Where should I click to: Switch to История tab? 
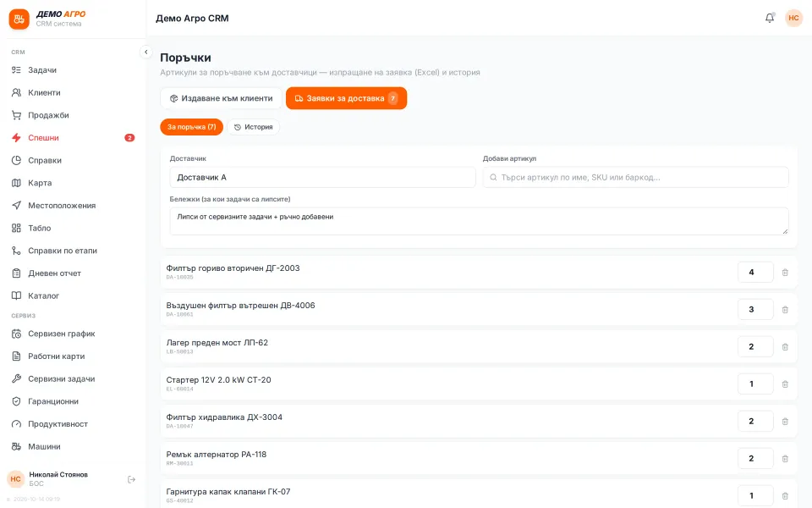click(253, 127)
